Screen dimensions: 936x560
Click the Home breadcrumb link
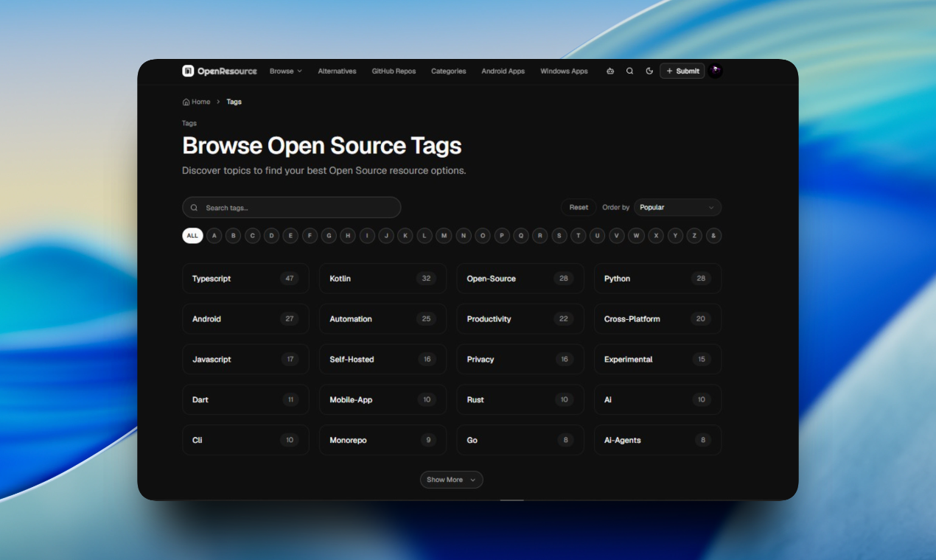(196, 102)
